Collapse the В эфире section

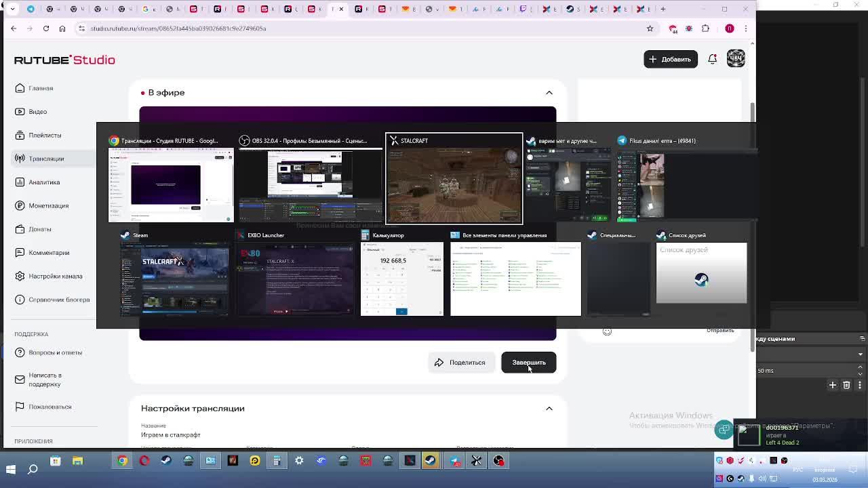(x=549, y=93)
